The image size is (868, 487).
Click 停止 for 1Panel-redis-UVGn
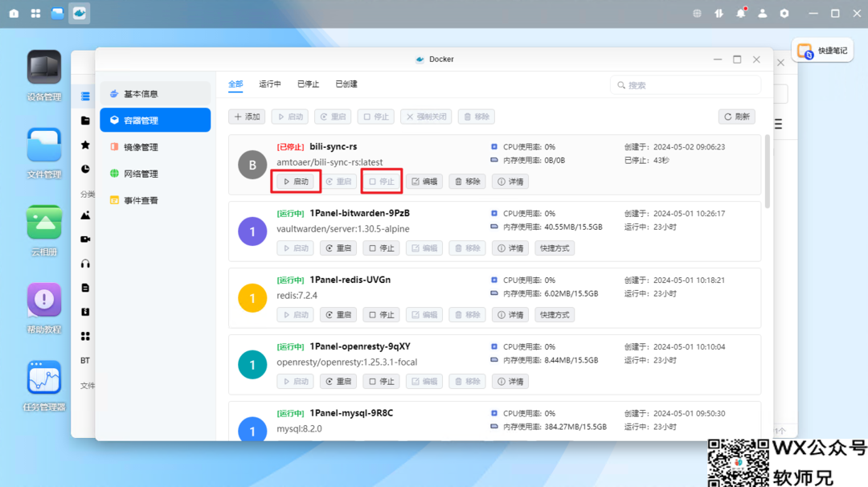coord(382,315)
